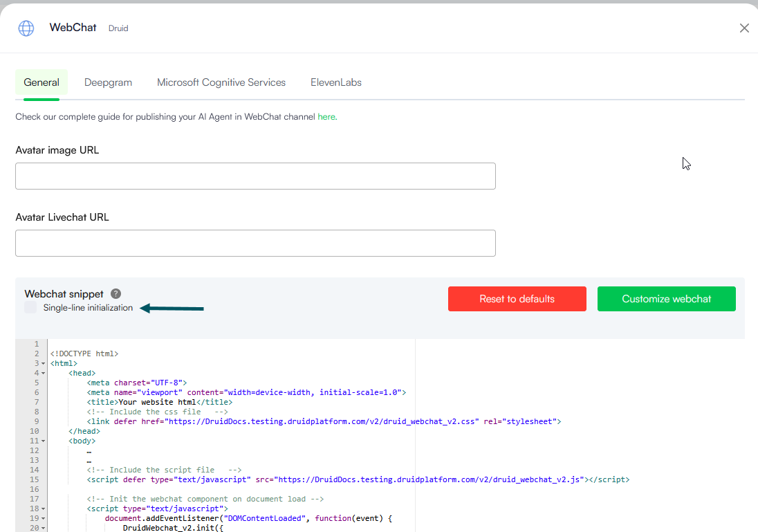Fold the script block at line 18

coord(43,508)
